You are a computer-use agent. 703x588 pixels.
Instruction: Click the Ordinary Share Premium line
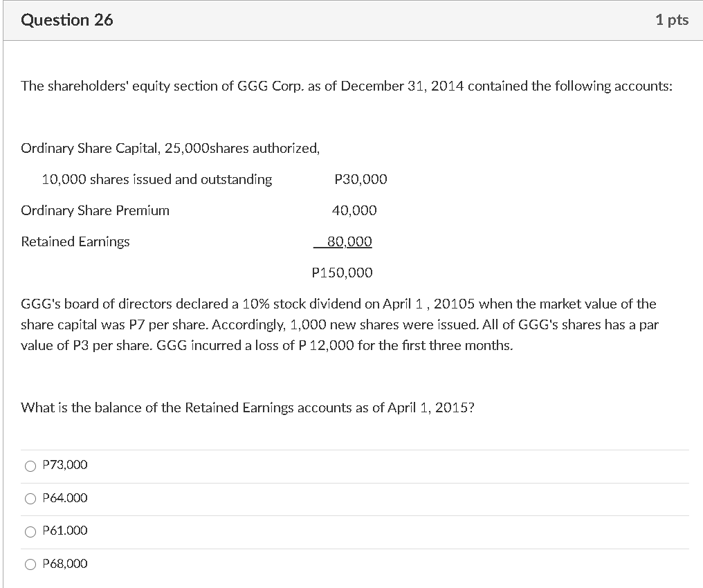(95, 210)
